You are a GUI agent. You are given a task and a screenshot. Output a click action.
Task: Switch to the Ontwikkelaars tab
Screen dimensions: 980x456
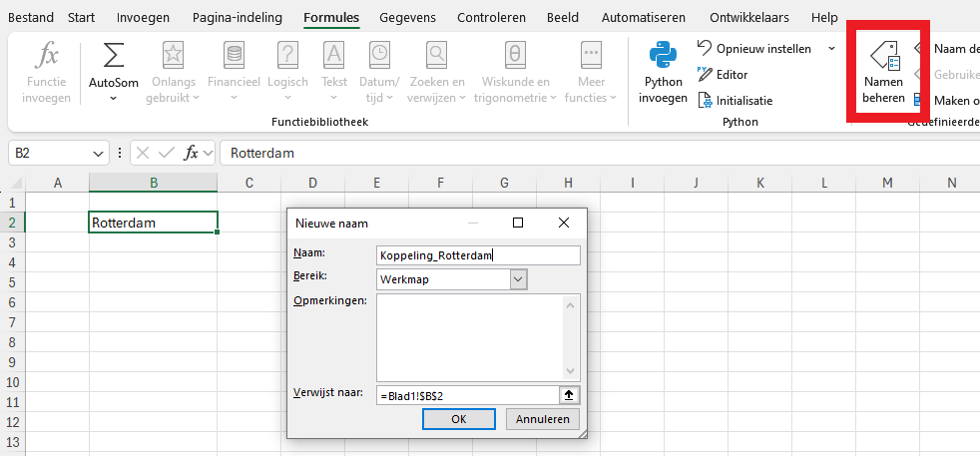click(x=749, y=18)
